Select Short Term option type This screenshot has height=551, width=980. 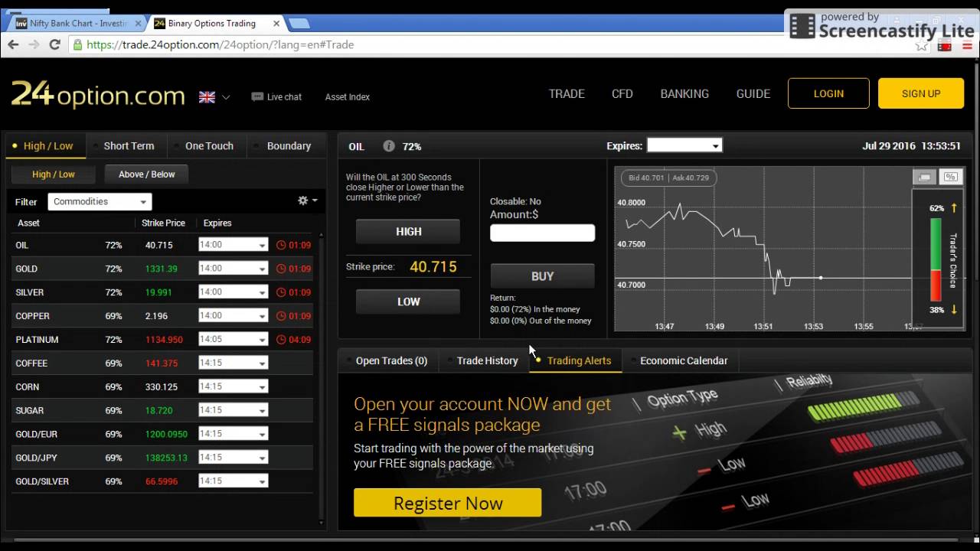tap(126, 145)
